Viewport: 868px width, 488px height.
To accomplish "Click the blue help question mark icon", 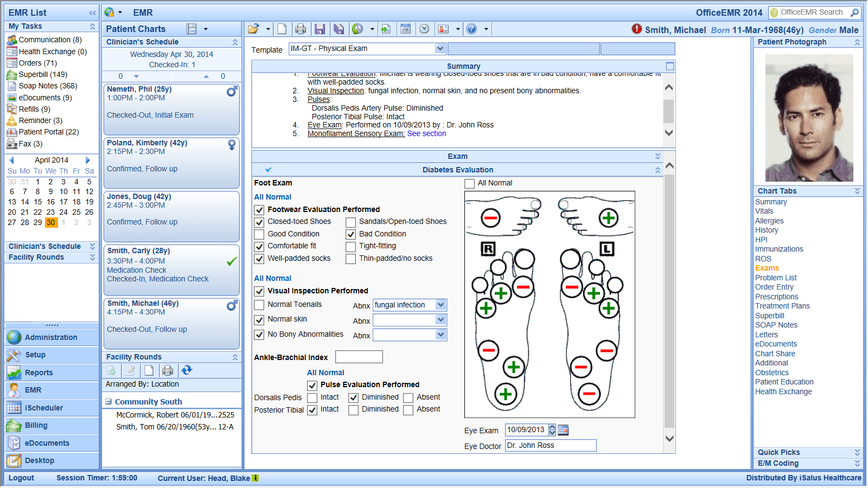I will coord(471,29).
